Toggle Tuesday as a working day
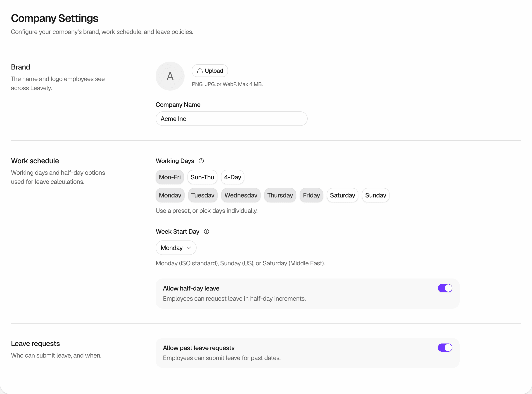The image size is (532, 394). pos(203,195)
